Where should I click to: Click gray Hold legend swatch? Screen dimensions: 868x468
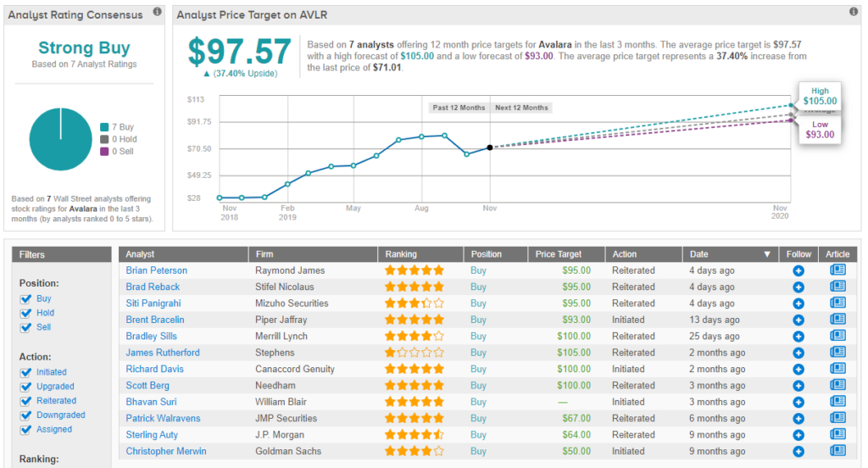[104, 140]
